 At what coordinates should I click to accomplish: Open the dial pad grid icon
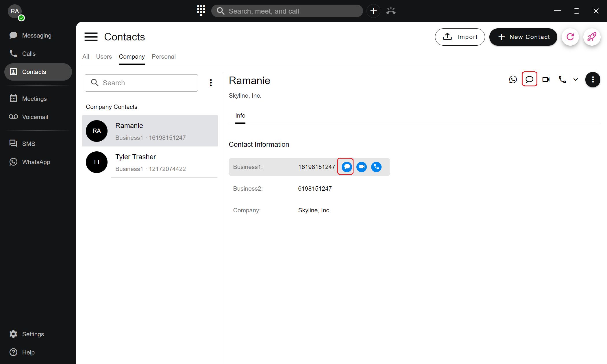pos(201,10)
